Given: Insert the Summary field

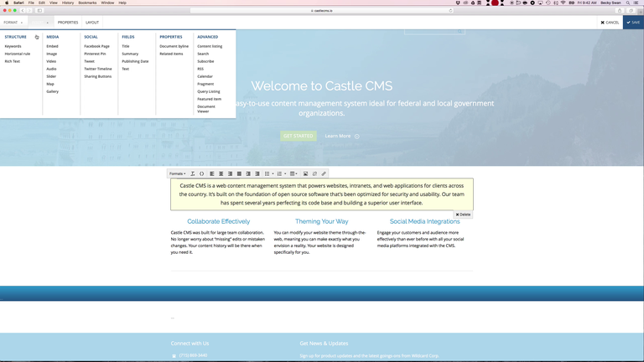Looking at the screenshot, I should (130, 54).
